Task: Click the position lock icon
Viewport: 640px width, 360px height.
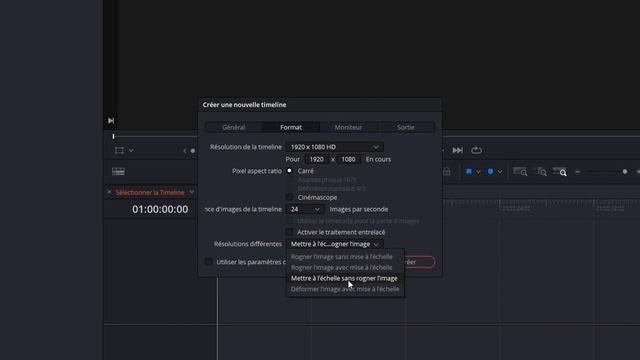Action: click(x=447, y=172)
